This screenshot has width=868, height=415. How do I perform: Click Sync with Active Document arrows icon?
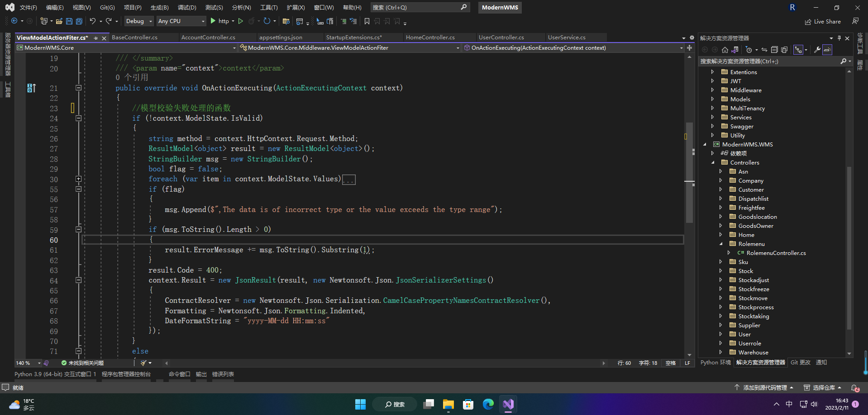tap(764, 50)
